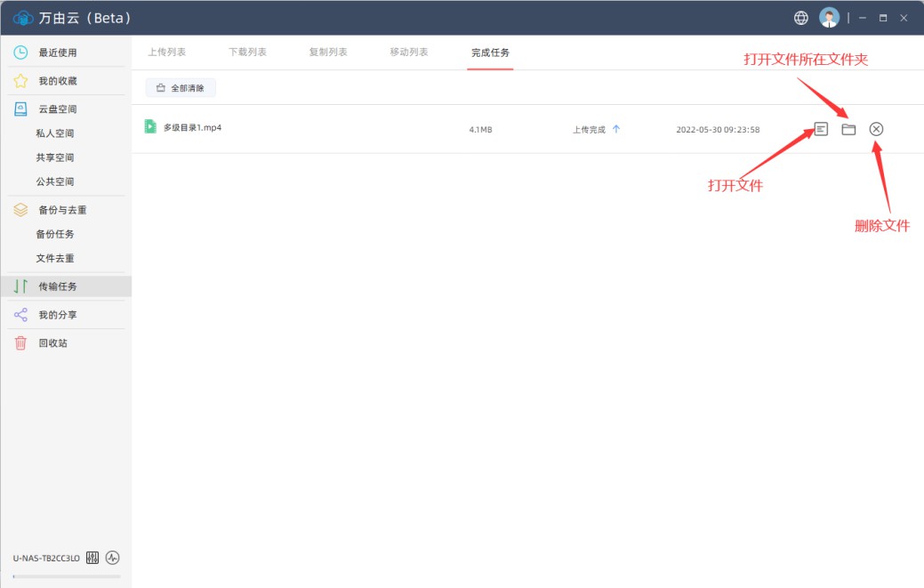924x588 pixels.
Task: Switch to the 上传列表 tab
Action: [166, 52]
